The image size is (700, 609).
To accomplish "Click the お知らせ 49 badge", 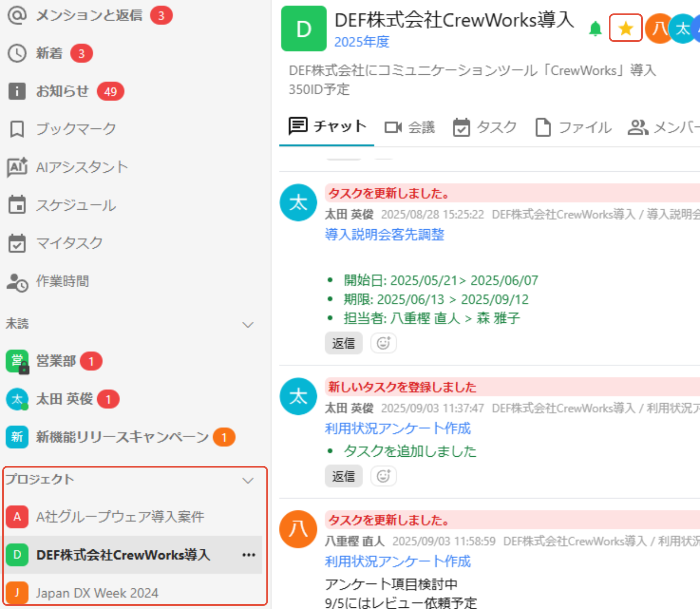I will click(x=110, y=91).
